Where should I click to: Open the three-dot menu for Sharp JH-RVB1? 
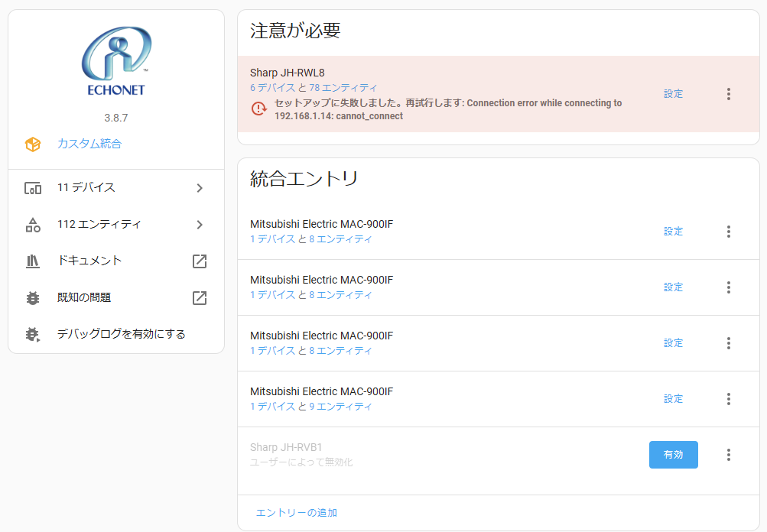(728, 455)
